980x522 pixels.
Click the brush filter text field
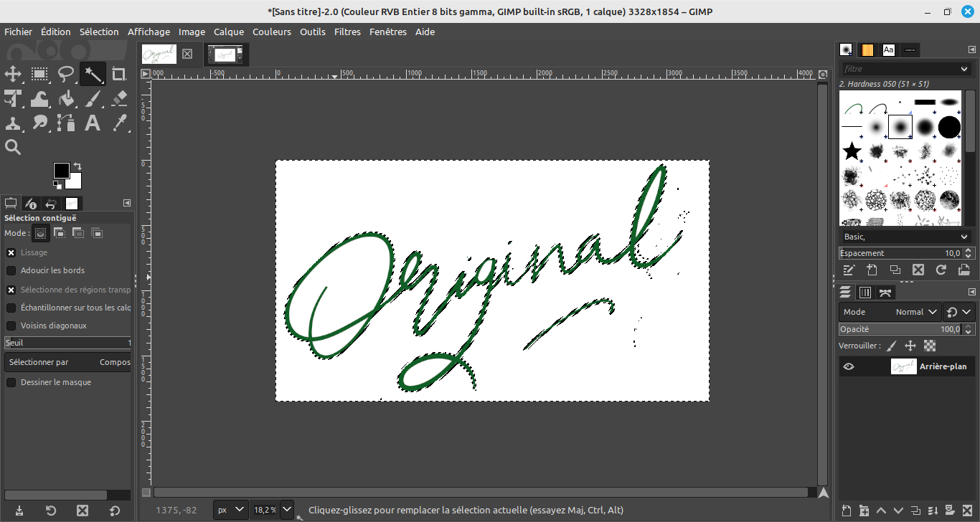[900, 69]
